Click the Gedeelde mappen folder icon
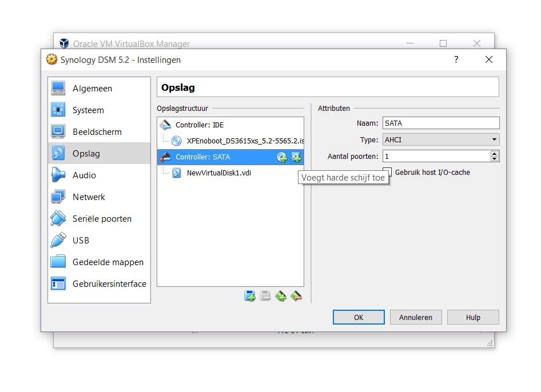 58,262
